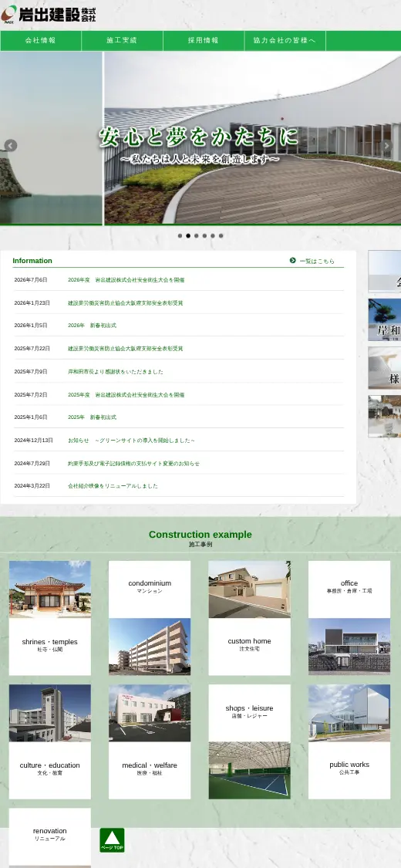
Task: Click the 一覧はこちら arrow icon
Action: [292, 260]
